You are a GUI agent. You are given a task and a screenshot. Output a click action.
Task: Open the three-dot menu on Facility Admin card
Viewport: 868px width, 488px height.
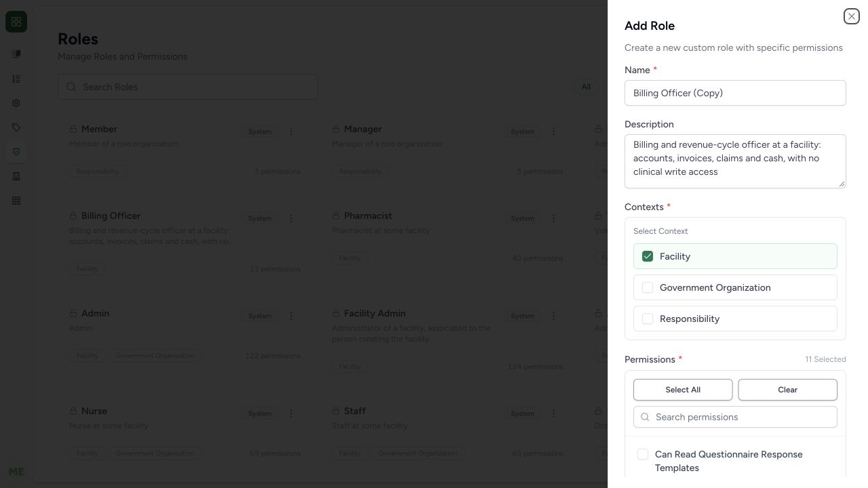coord(553,316)
